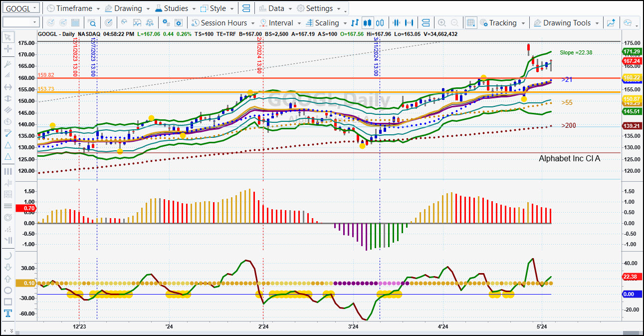Click the 12/7/2023 vertical date marker
This screenshot has height=336, width=644.
click(93, 56)
